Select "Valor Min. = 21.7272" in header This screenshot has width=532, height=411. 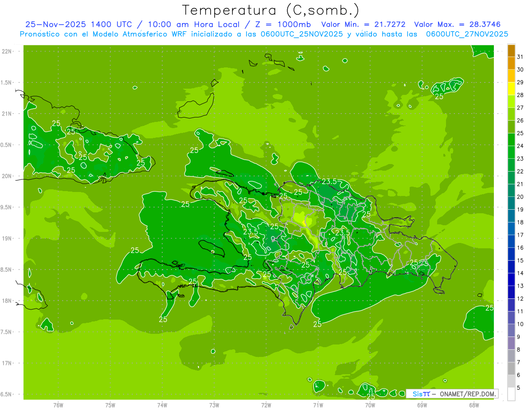(x=364, y=24)
